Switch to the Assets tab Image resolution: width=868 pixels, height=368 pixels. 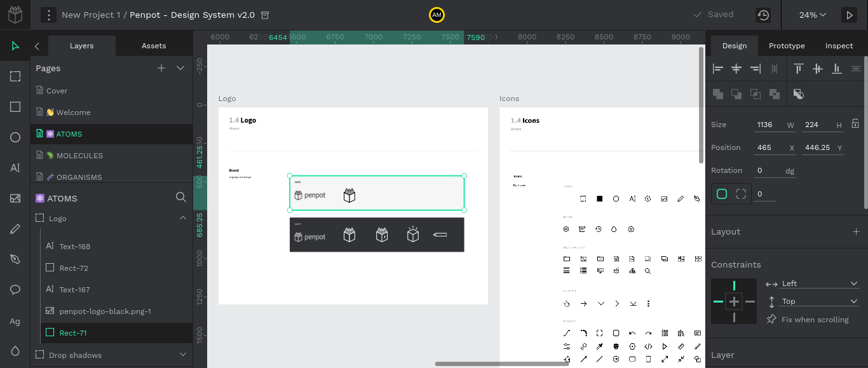pyautogui.click(x=154, y=46)
